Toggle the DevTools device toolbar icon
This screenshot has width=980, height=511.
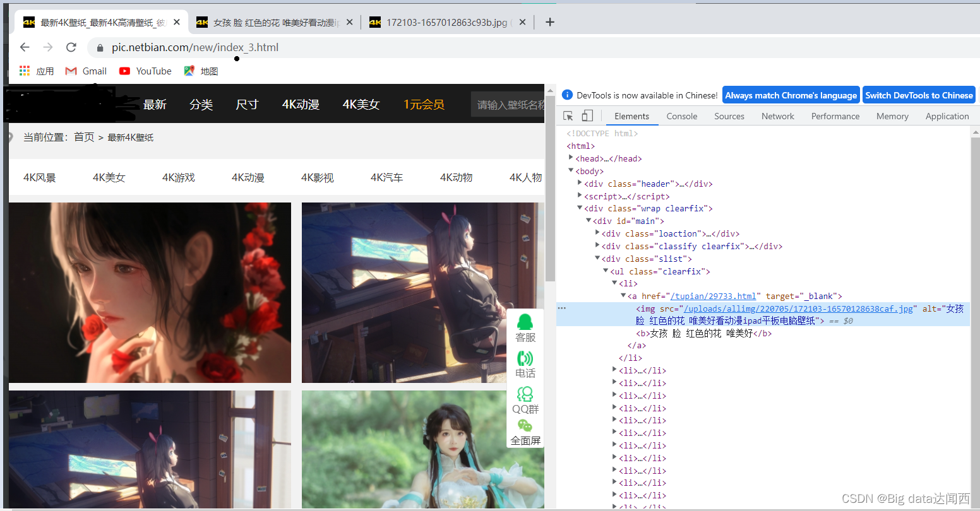point(587,116)
